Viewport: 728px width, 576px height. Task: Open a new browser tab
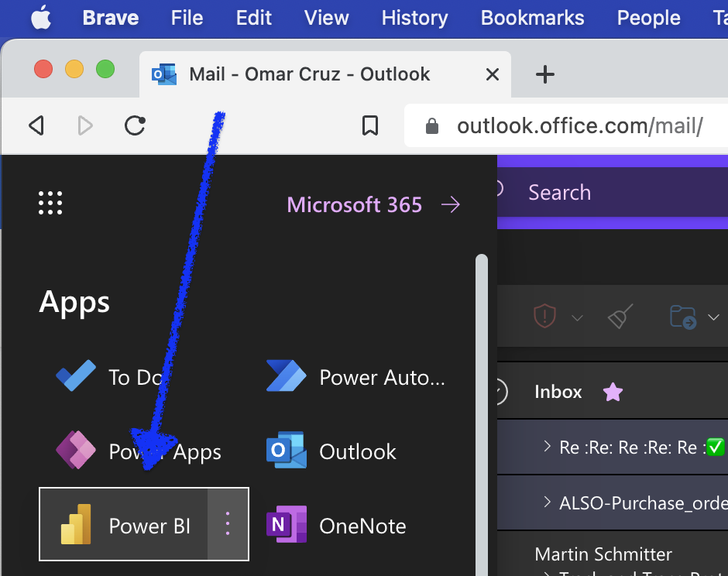(x=545, y=74)
